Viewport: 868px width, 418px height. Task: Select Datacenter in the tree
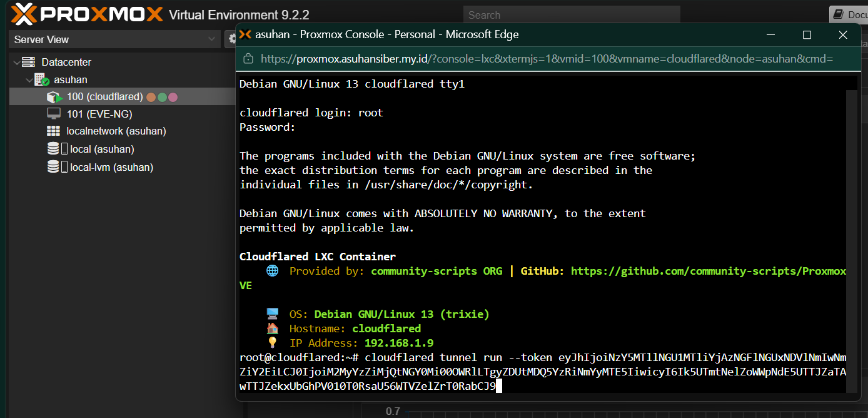click(66, 62)
